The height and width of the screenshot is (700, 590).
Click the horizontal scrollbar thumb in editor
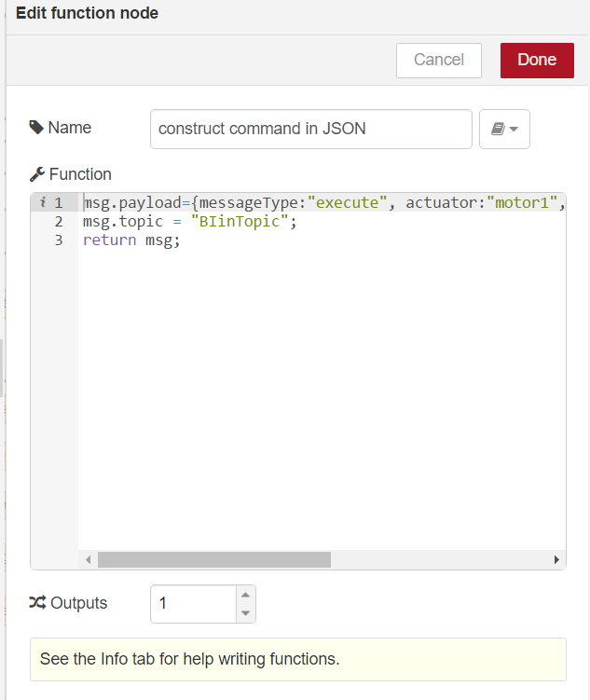[213, 560]
